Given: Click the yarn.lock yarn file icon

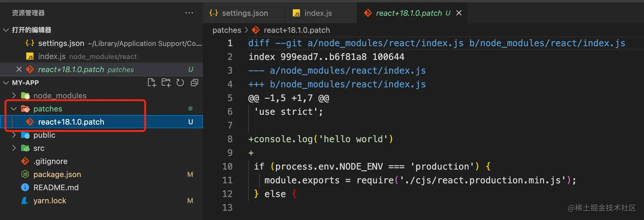Looking at the screenshot, I should pyautogui.click(x=26, y=201).
